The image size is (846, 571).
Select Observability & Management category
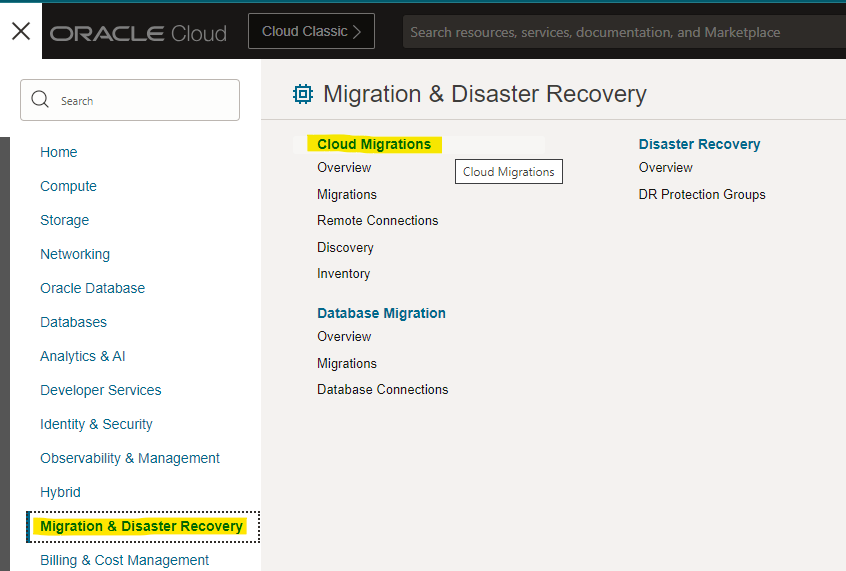click(x=130, y=458)
